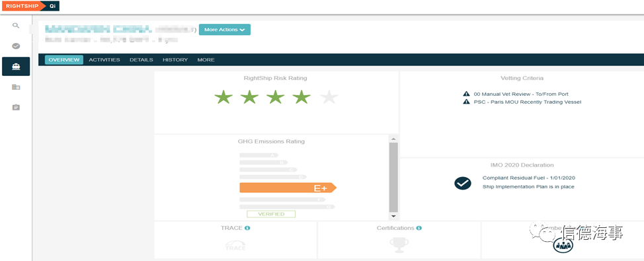This screenshot has height=261, width=644.
Task: Click the Certifications info icon
Action: [419, 228]
